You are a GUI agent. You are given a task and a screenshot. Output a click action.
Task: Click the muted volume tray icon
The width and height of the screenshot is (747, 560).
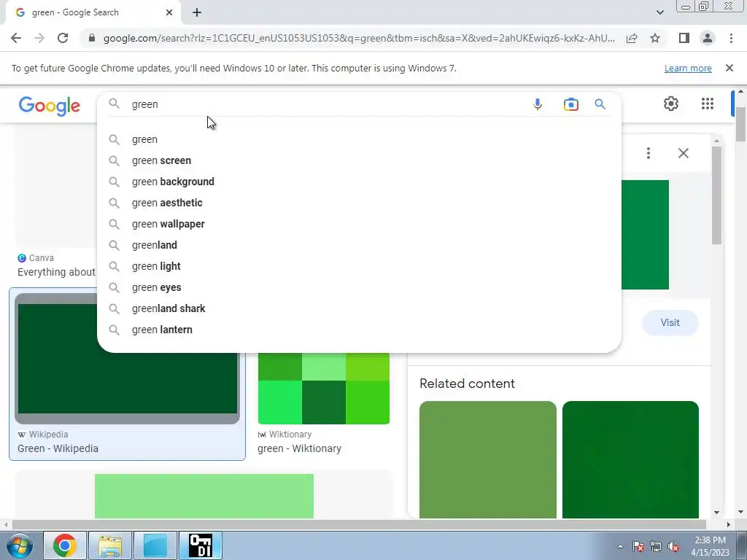point(673,546)
